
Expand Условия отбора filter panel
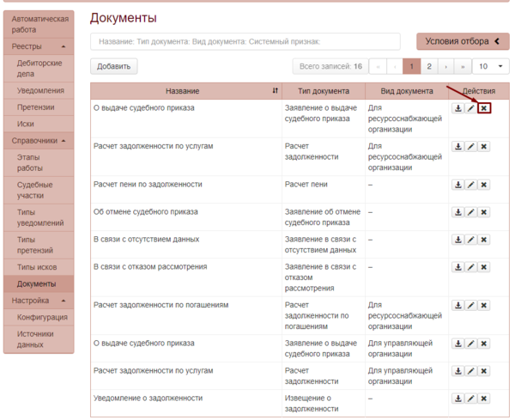tap(463, 41)
